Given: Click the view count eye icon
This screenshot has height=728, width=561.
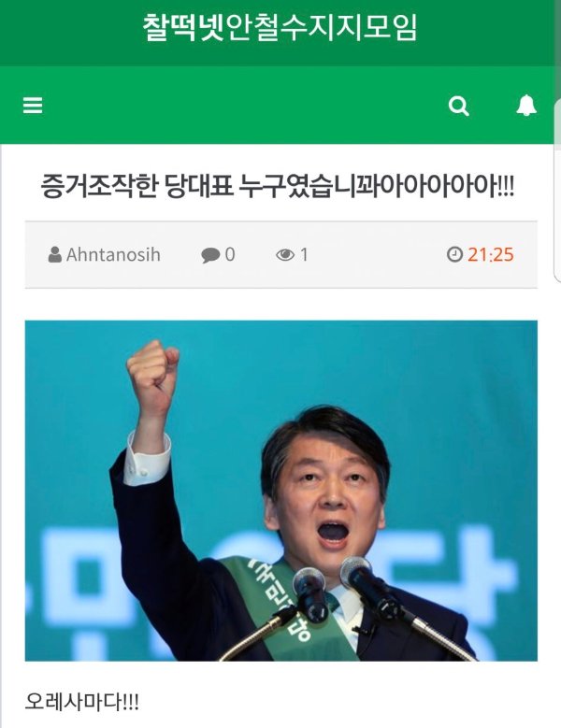Looking at the screenshot, I should pyautogui.click(x=285, y=254).
